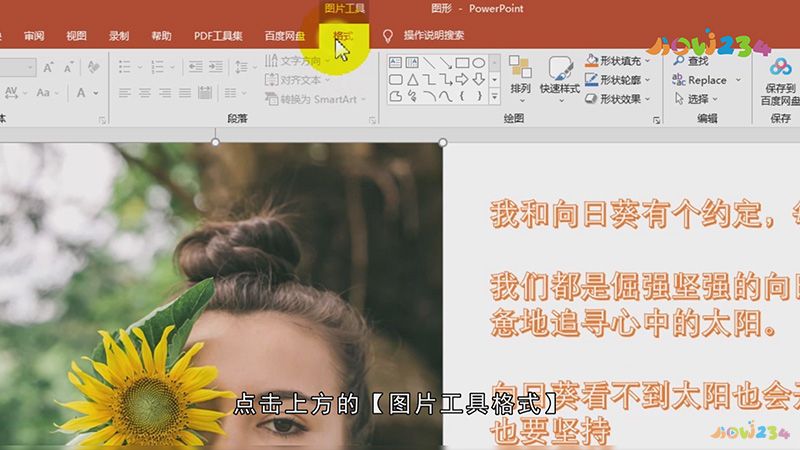This screenshot has width=800, height=450.
Task: Go to the 帮助 tab
Action: point(161,36)
